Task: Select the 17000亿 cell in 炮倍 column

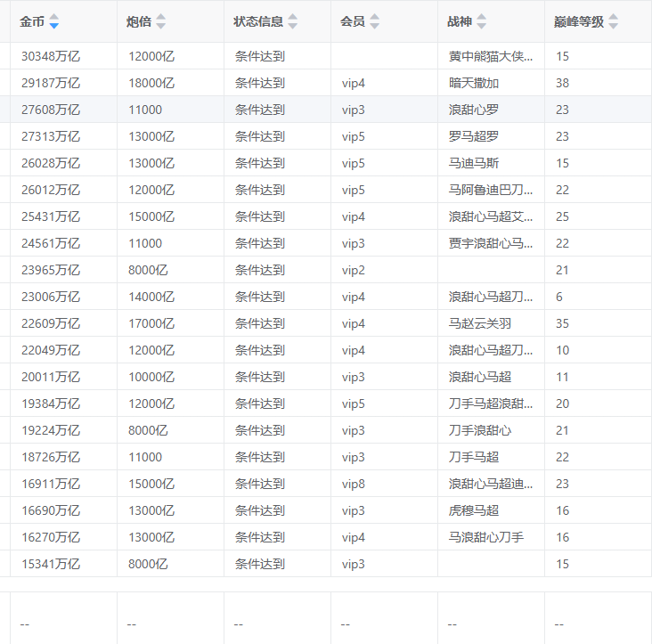Action: (151, 323)
